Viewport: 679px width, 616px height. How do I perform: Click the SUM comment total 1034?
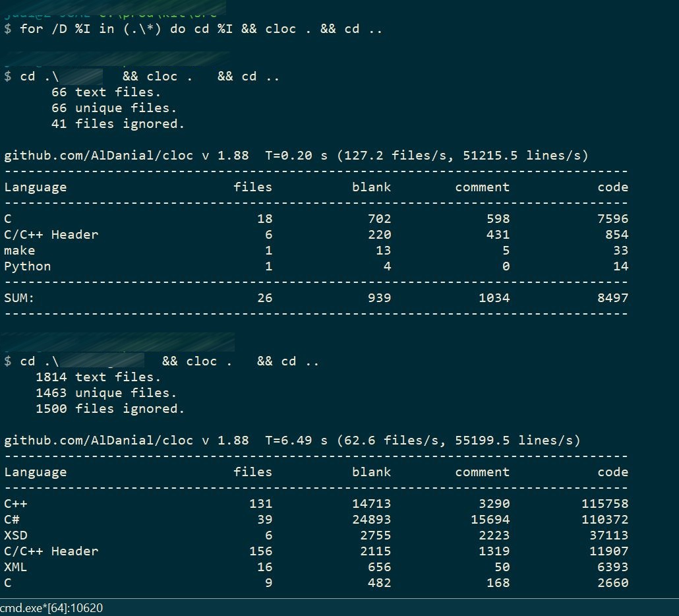point(494,298)
